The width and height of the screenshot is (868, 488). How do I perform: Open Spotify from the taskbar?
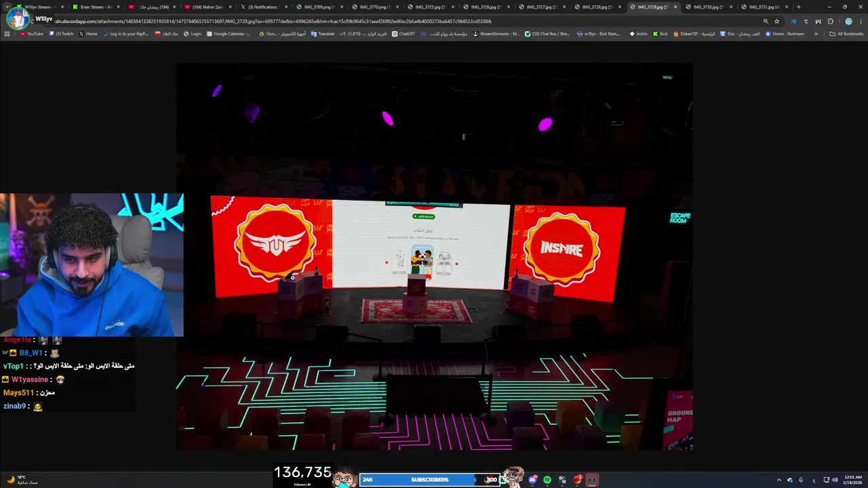[x=547, y=480]
